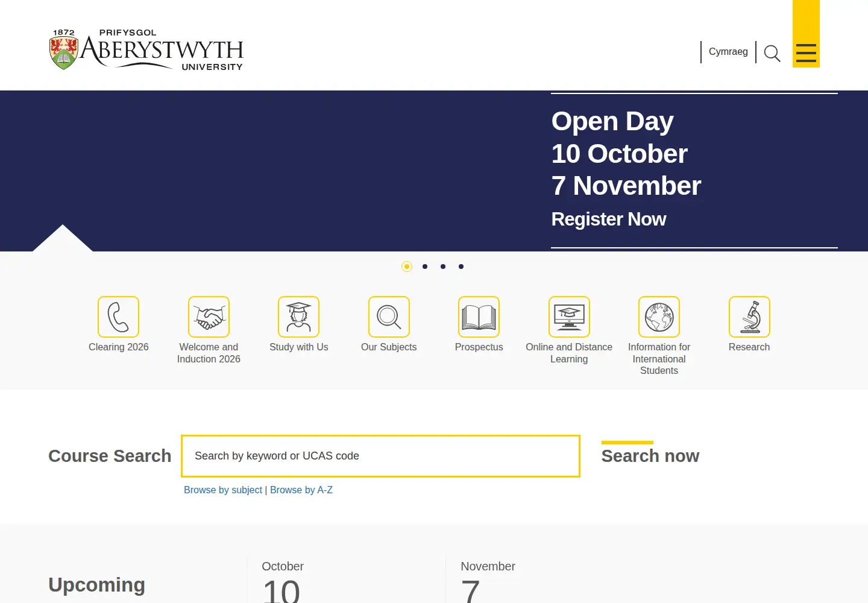Open the yellow hamburger menu
The width and height of the screenshot is (868, 603).
(x=806, y=52)
